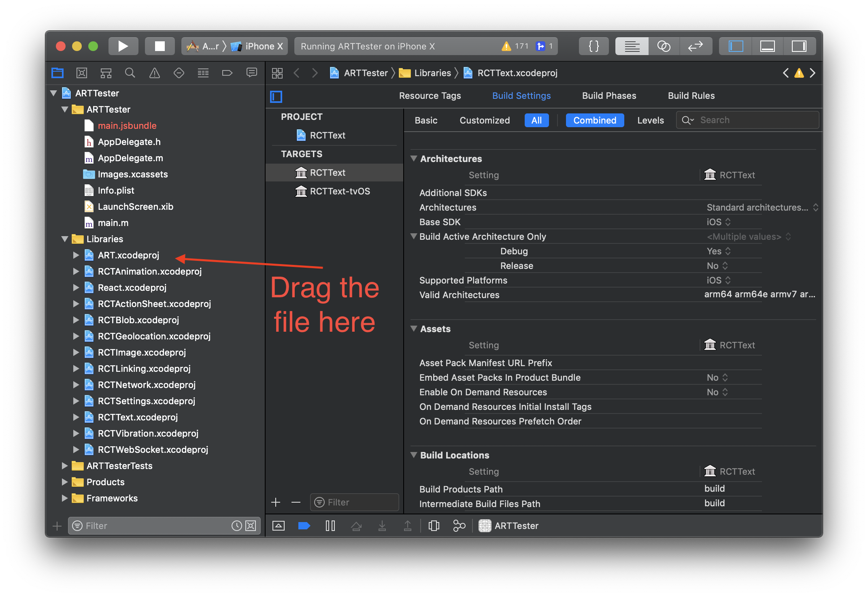The image size is (868, 597).
Task: Switch to the Build Phases tab
Action: (609, 96)
